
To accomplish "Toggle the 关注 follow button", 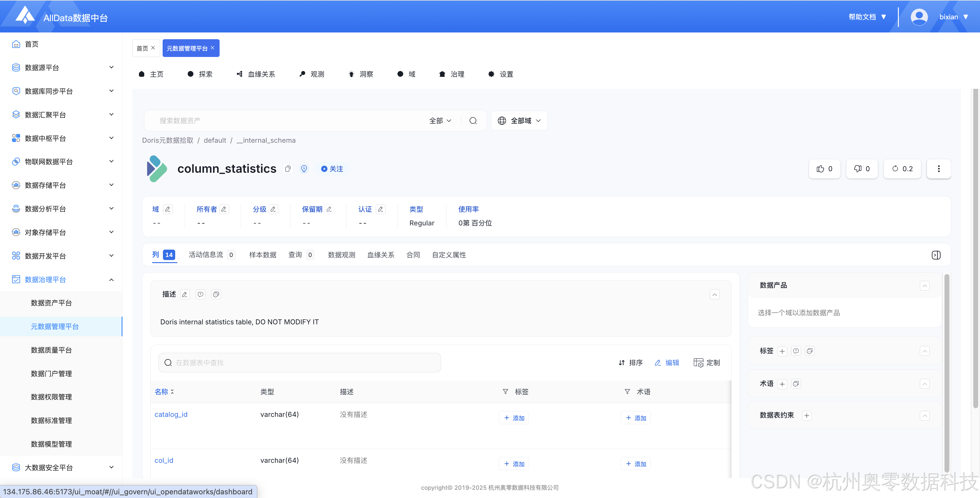I will pyautogui.click(x=332, y=168).
